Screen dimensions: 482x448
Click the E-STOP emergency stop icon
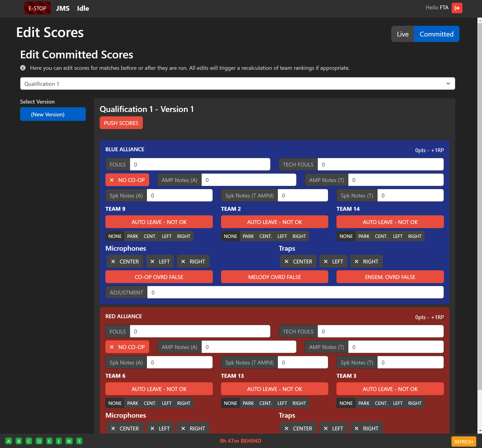click(x=37, y=7)
